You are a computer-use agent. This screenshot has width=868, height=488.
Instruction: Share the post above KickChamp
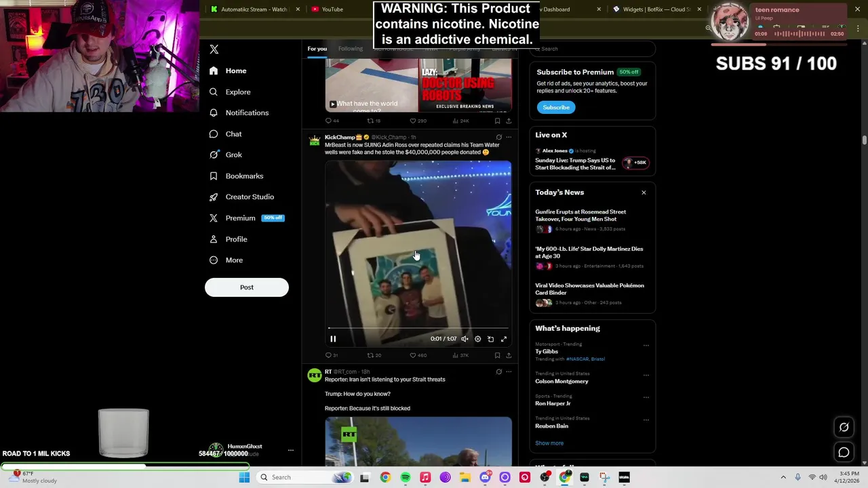click(x=509, y=121)
